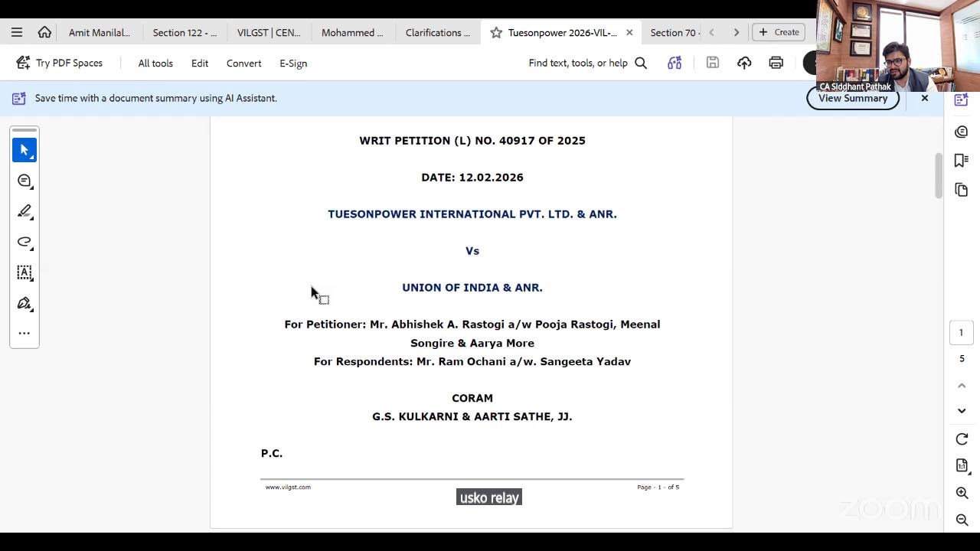980x551 pixels.
Task: Print the PDF document
Action: click(776, 63)
